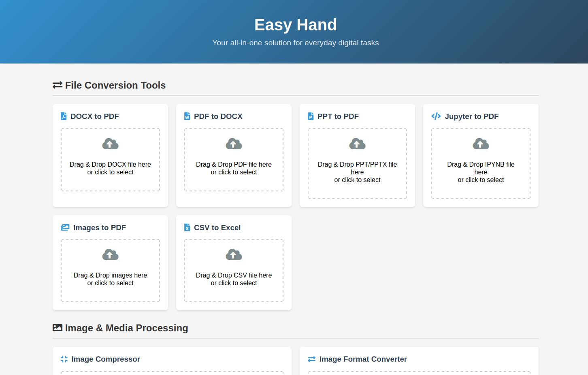The width and height of the screenshot is (588, 375).
Task: Click the compress arrows icon beside Image Compressor
Action: pos(64,359)
